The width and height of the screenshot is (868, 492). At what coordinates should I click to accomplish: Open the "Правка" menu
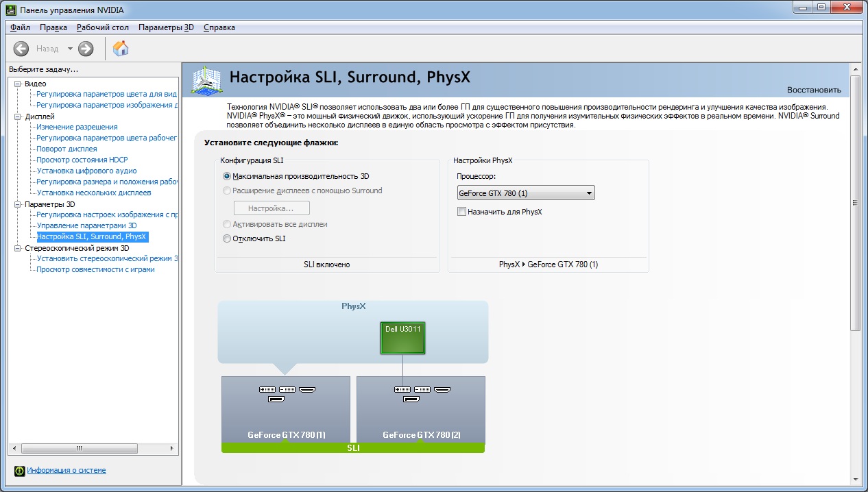click(x=53, y=27)
